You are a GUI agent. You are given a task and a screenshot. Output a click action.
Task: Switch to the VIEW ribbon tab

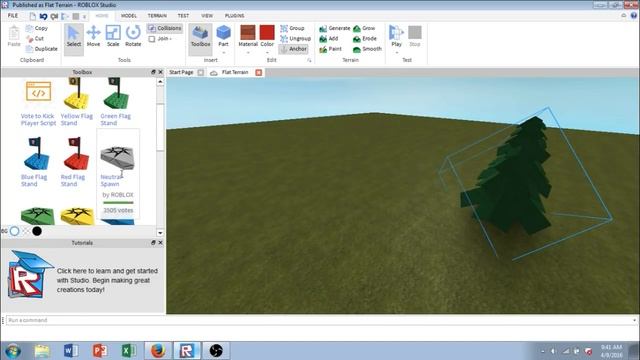[x=207, y=16]
